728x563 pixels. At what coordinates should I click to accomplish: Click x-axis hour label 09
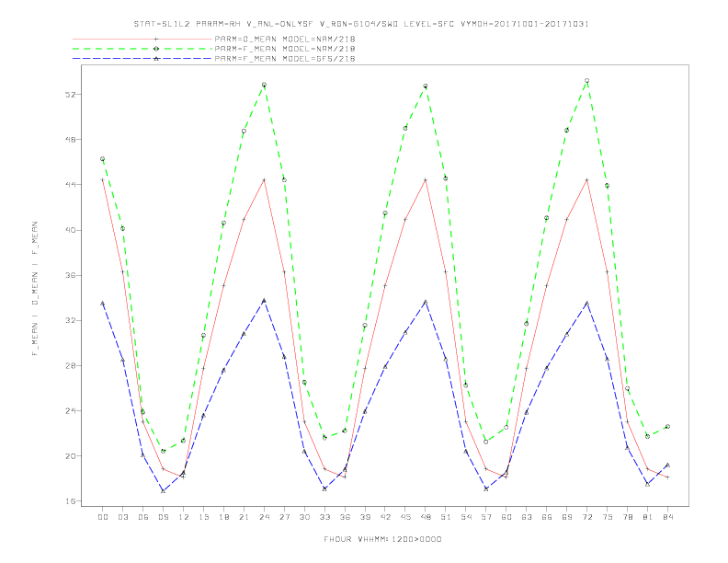pos(163,517)
